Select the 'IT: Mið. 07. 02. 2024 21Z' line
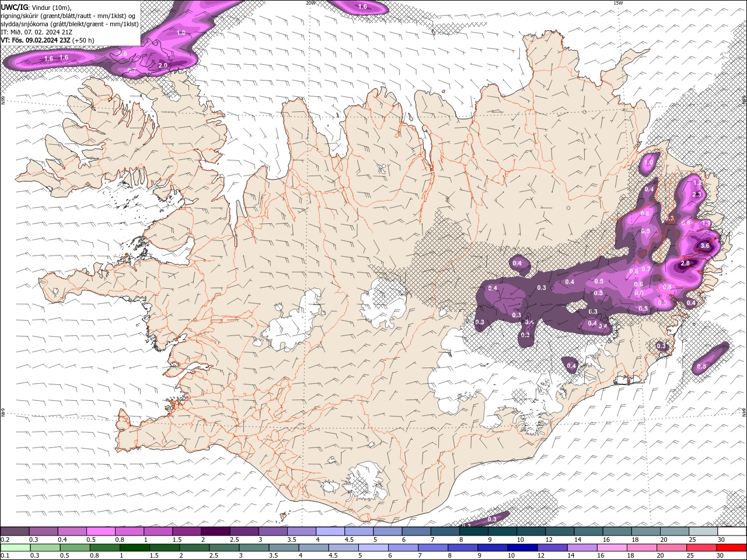The height and width of the screenshot is (560, 747). (x=37, y=32)
